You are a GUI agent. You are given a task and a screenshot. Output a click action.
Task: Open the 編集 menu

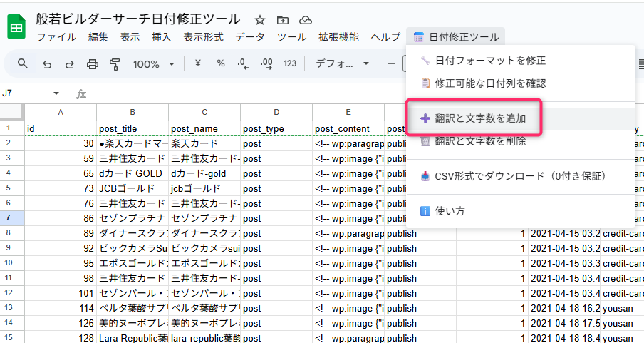98,37
